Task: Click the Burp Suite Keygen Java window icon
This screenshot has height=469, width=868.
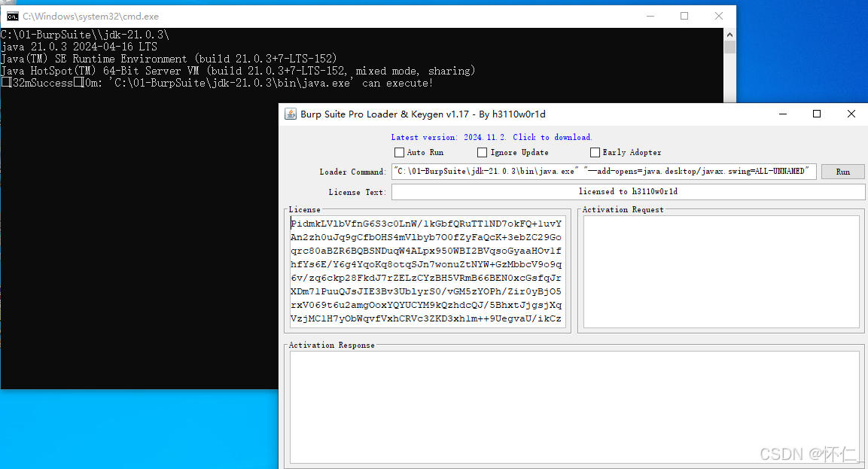Action: 290,114
